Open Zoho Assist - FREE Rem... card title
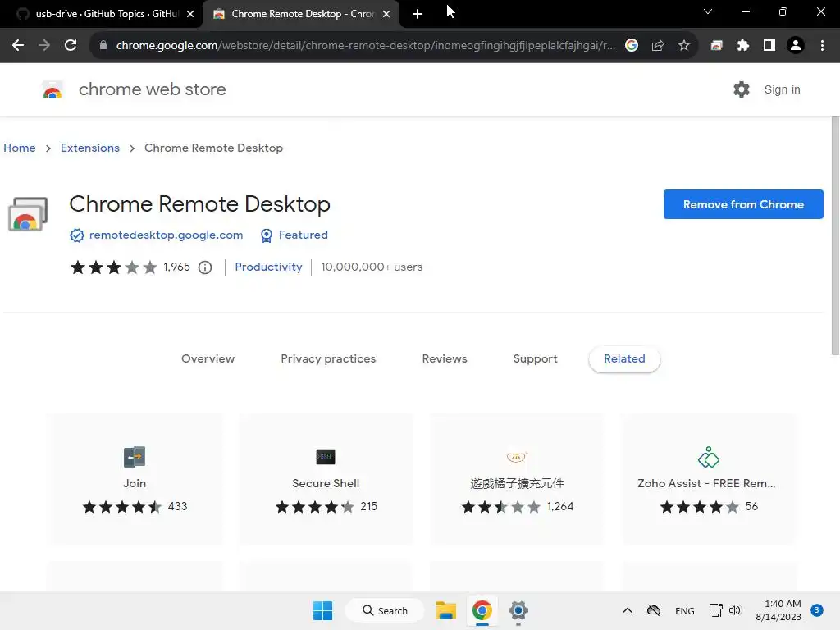Image resolution: width=840 pixels, height=630 pixels. tap(706, 483)
